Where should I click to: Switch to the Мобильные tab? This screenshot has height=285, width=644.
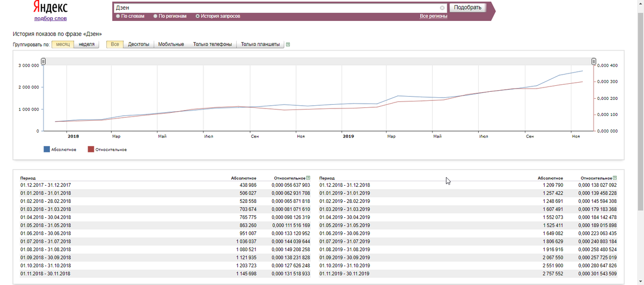coord(171,44)
